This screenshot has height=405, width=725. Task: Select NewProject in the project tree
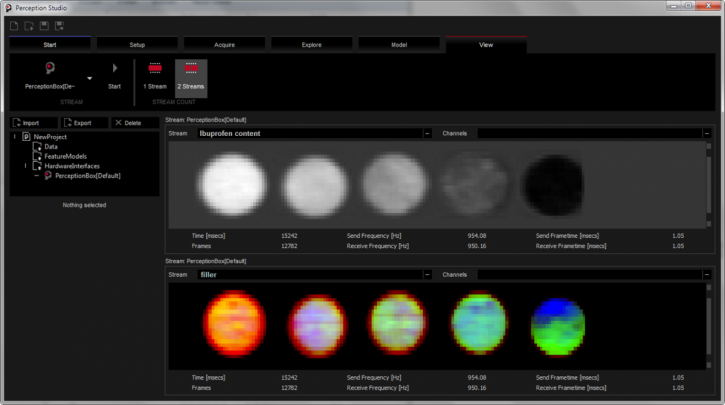(50, 137)
